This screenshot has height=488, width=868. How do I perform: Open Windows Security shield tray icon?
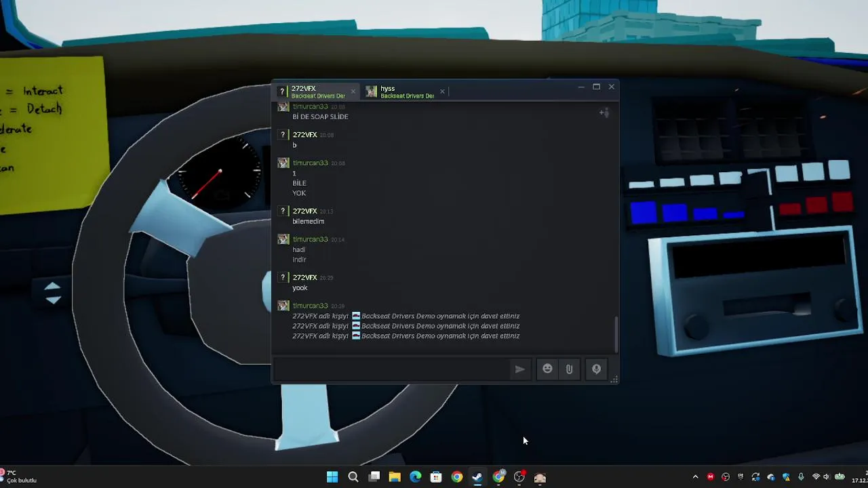pyautogui.click(x=786, y=477)
